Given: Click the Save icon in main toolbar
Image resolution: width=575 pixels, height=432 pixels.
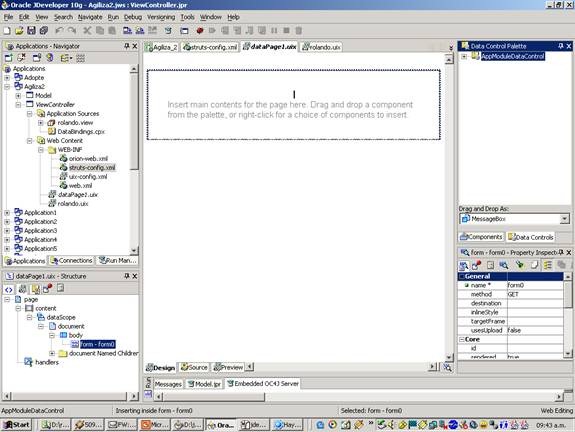Looking at the screenshot, I should pos(32,30).
